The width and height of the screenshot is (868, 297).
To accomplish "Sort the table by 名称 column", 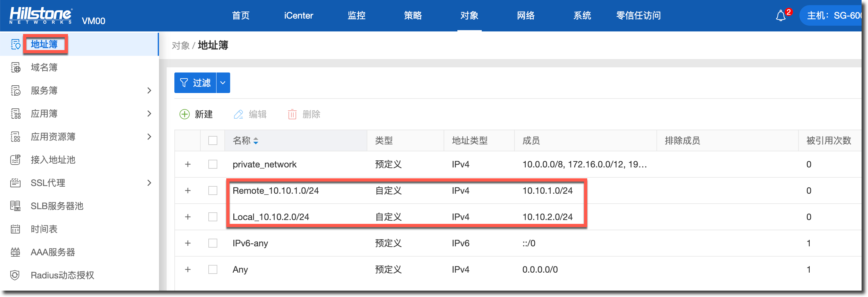I will point(256,141).
